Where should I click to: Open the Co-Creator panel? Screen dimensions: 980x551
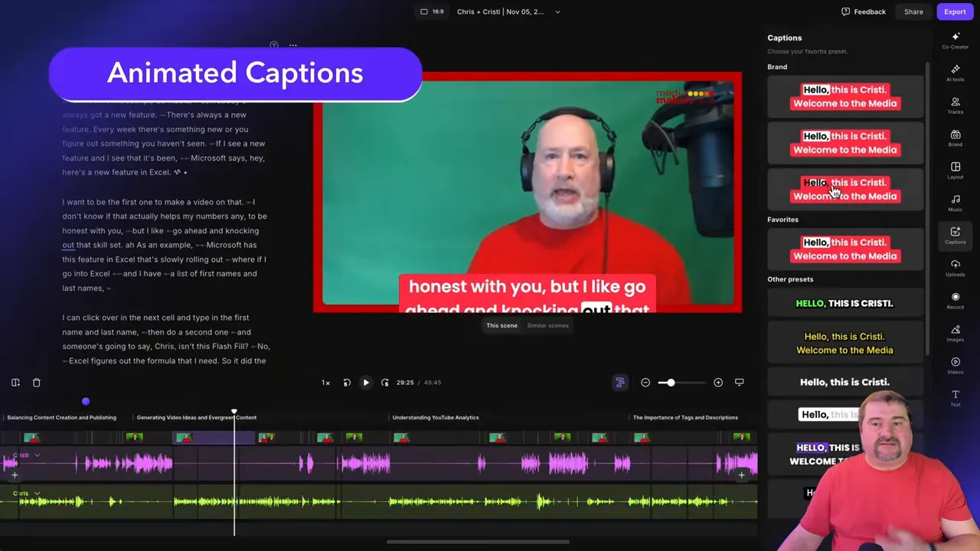tap(955, 40)
